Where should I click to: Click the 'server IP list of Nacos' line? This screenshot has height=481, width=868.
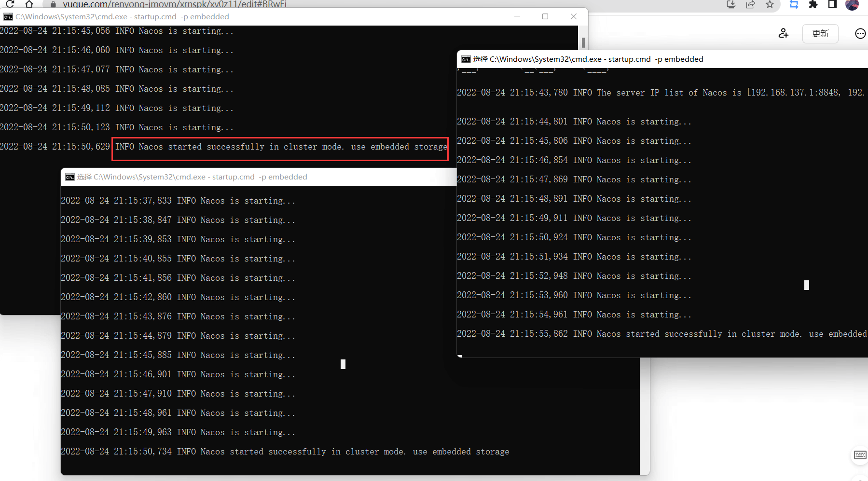click(662, 93)
